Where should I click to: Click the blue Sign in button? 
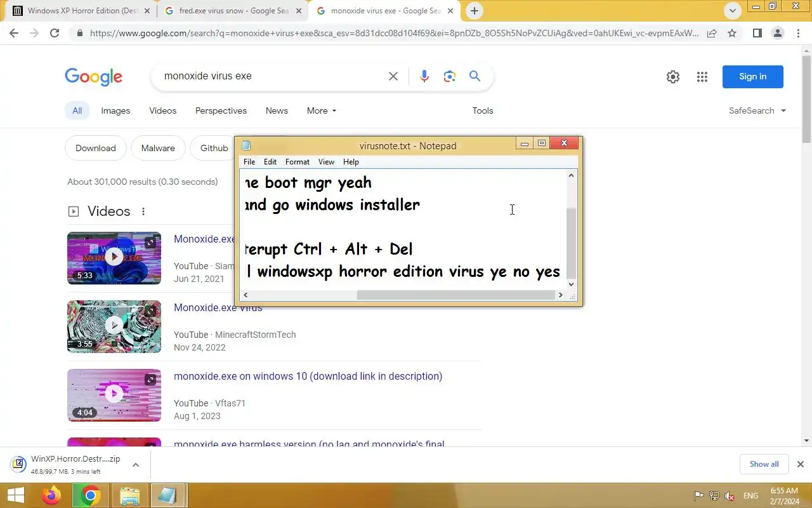click(752, 77)
